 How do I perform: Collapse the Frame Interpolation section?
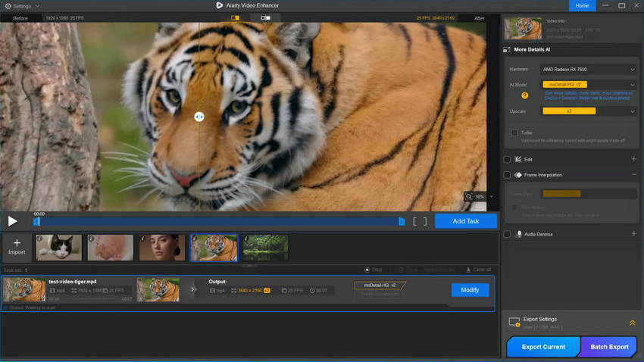pyautogui.click(x=633, y=174)
